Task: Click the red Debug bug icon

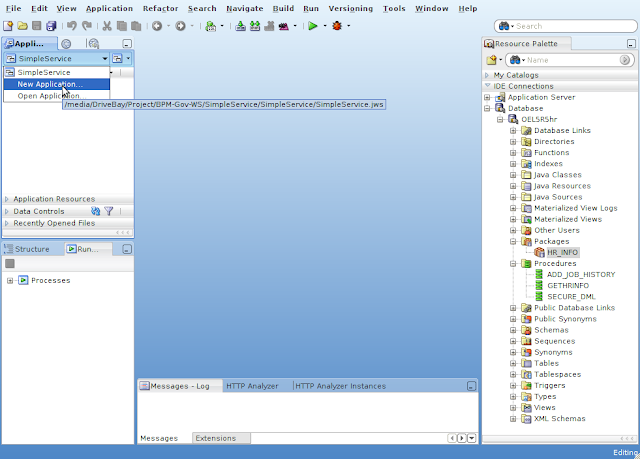Action: [337, 26]
